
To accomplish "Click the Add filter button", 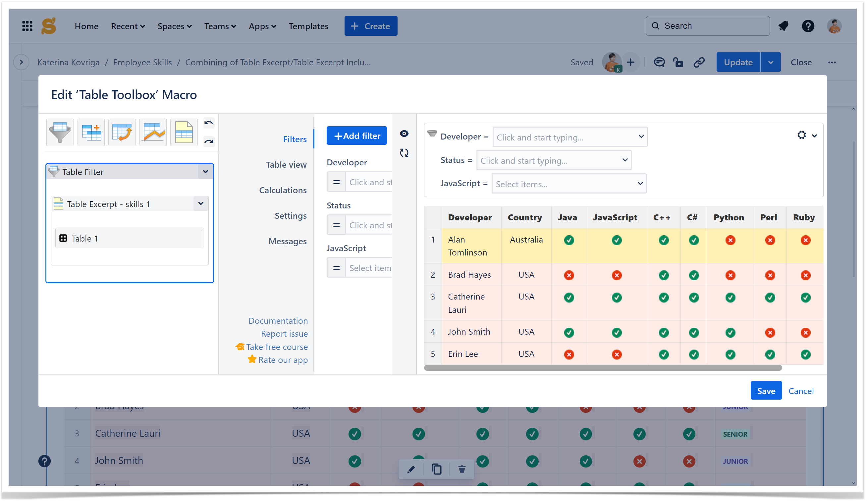I will pyautogui.click(x=356, y=136).
